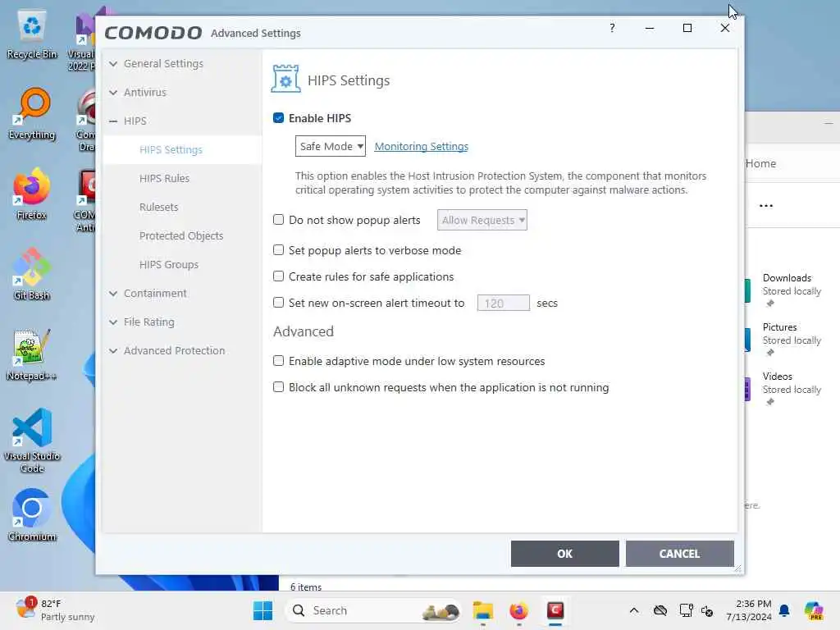The height and width of the screenshot is (630, 840).
Task: Open Rulesets page
Action: click(x=158, y=208)
